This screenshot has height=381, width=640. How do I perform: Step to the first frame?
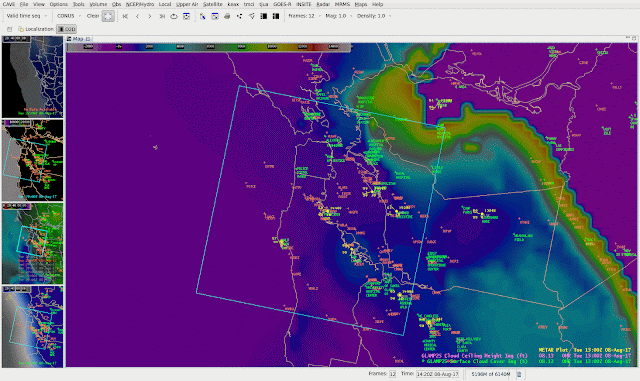(x=125, y=16)
